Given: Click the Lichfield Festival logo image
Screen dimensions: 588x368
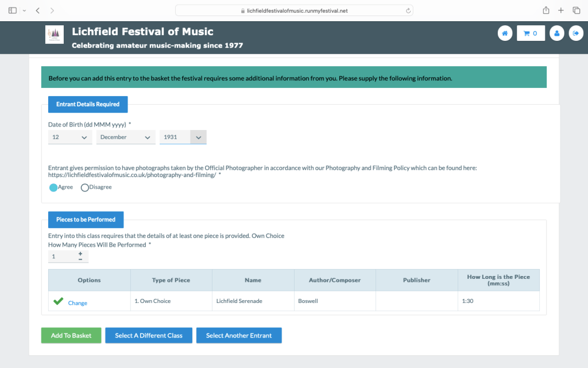Looking at the screenshot, I should [x=55, y=34].
